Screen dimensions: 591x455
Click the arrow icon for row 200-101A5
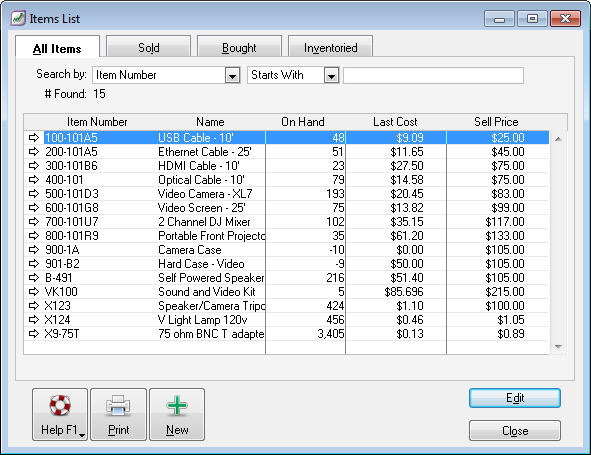pos(34,152)
